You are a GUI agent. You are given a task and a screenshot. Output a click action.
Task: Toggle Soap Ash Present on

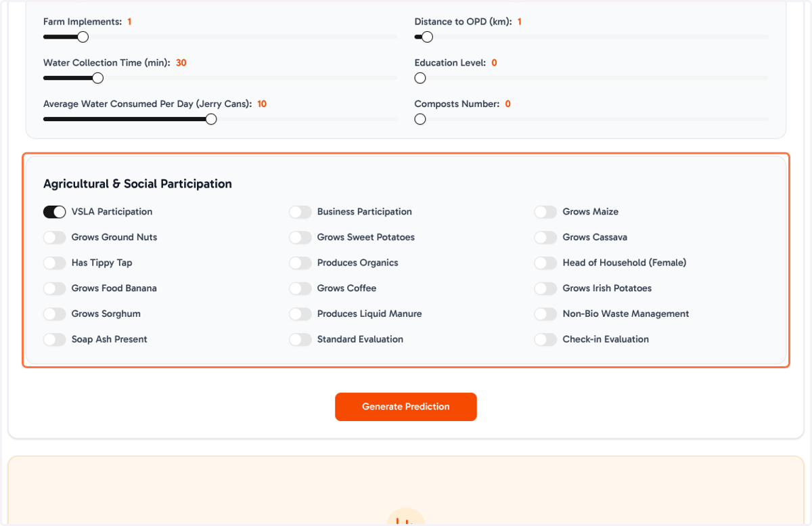tap(54, 339)
